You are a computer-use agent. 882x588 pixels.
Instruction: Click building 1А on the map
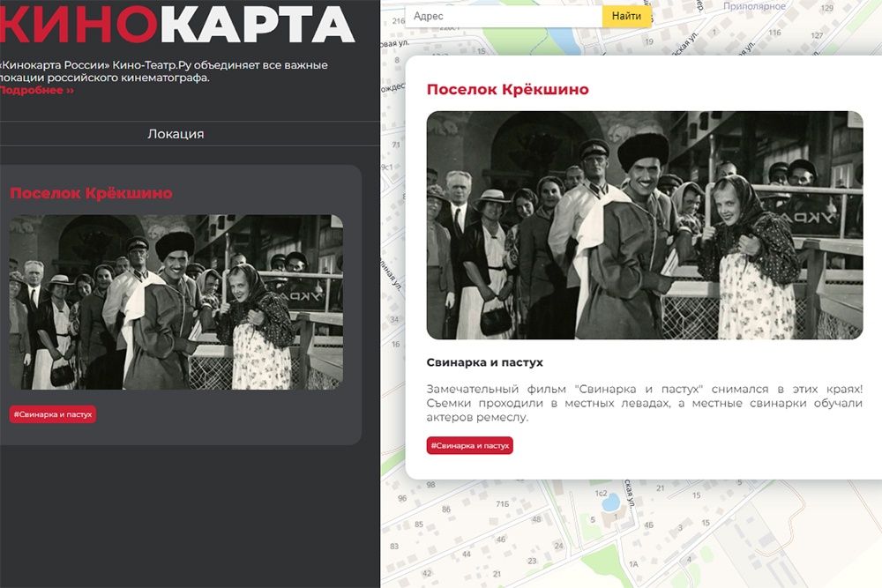[x=632, y=563]
